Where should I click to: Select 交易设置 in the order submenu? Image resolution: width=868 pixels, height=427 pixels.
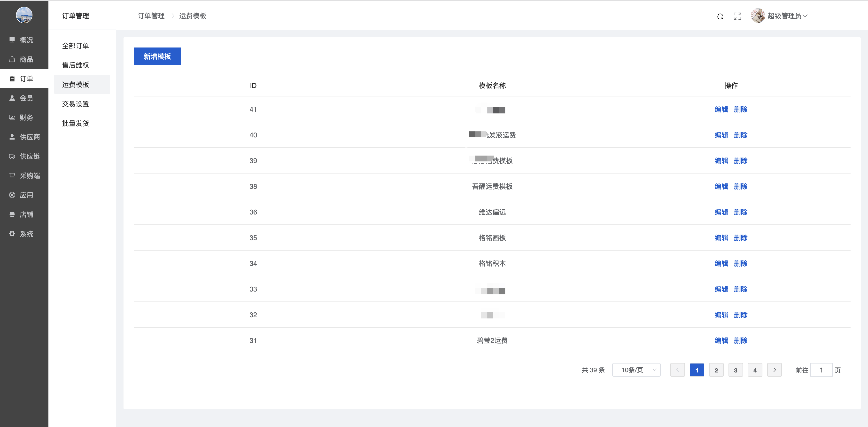(76, 104)
